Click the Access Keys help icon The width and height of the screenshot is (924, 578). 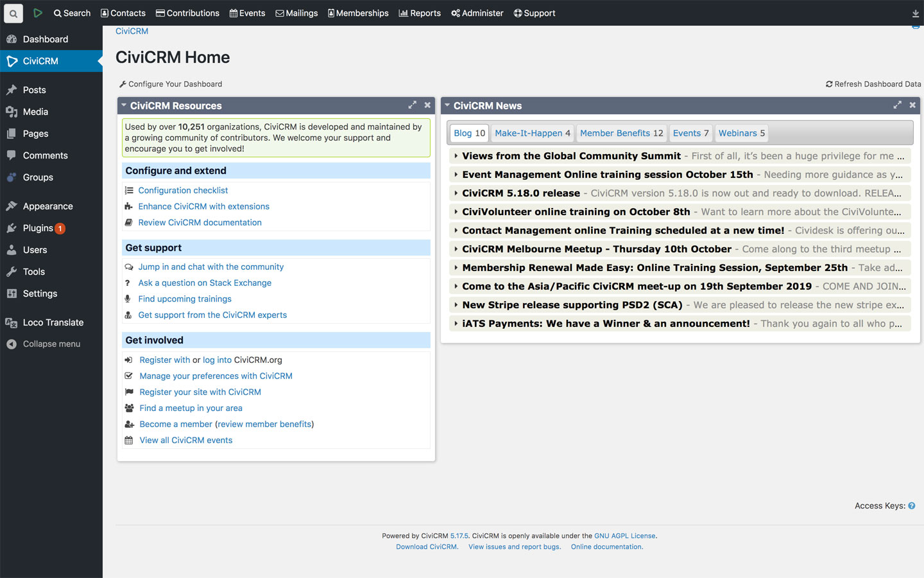point(912,506)
